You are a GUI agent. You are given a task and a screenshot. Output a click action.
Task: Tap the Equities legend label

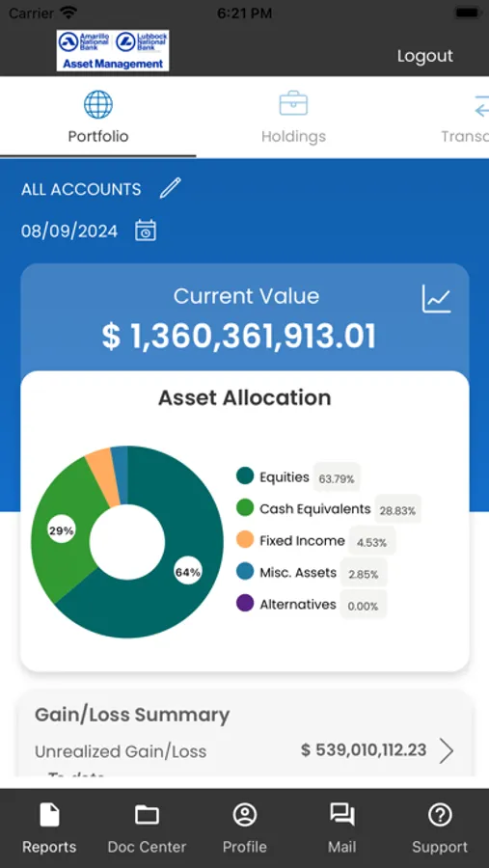285,477
